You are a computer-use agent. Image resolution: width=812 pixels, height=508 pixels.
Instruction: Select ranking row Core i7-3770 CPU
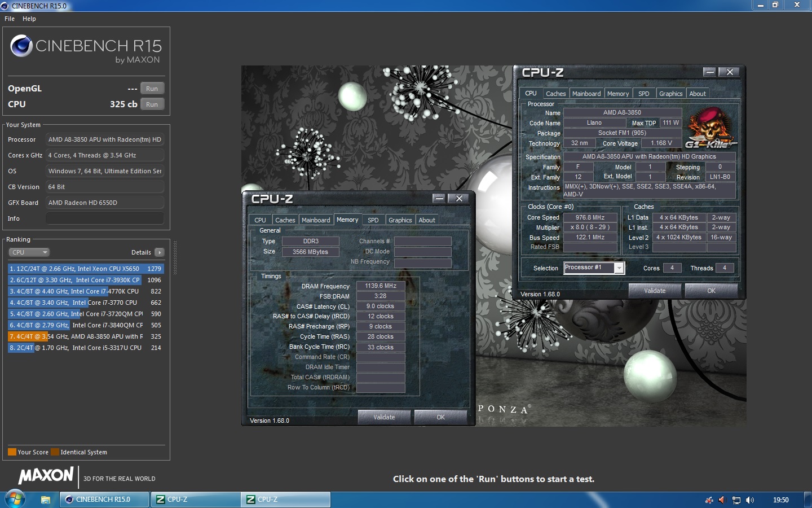click(x=85, y=303)
